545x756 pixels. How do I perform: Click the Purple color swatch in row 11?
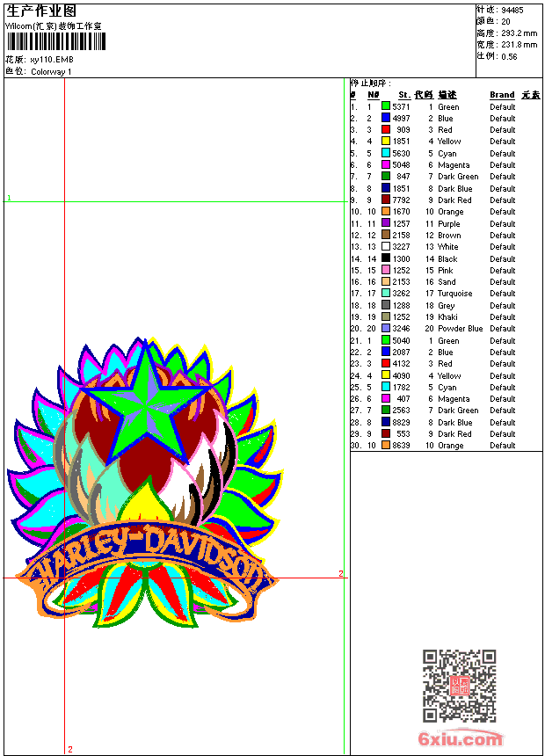point(386,222)
